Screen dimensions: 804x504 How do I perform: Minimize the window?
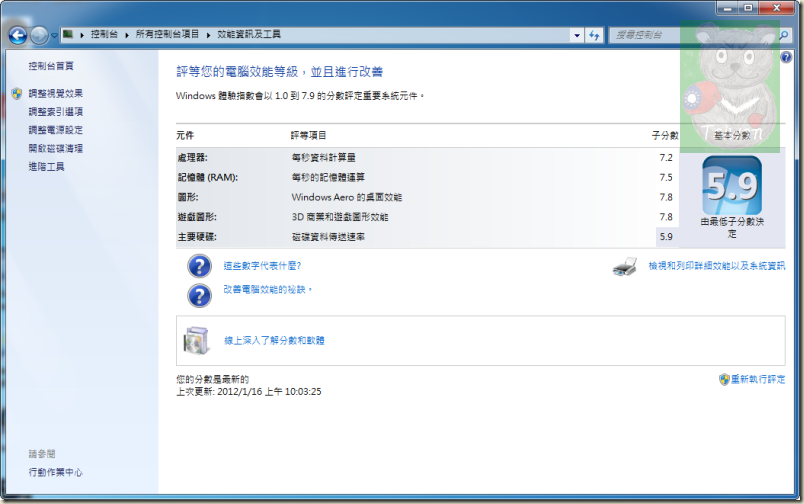coord(728,8)
